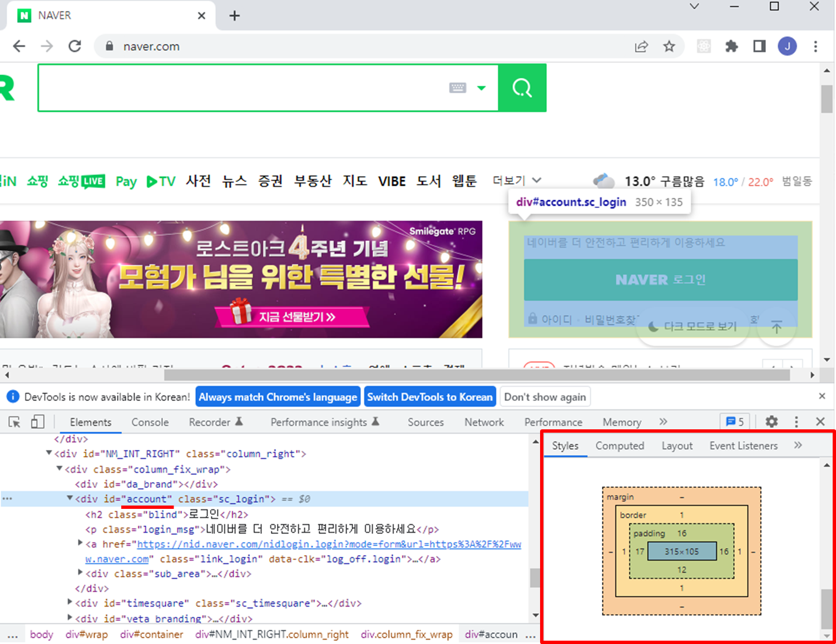
Task: Open the 사전 dictionary link
Action: (198, 181)
